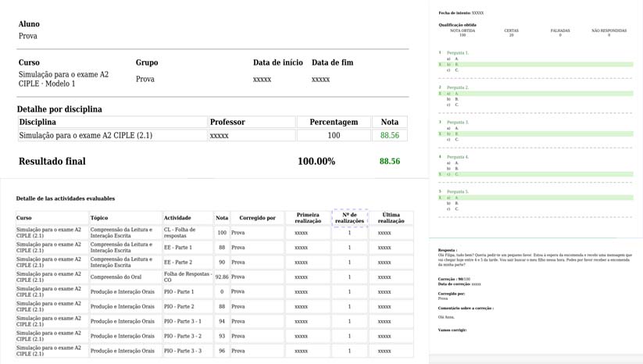
Task: Select the 'Folha de Respostas - CO' activity
Action: [188, 277]
